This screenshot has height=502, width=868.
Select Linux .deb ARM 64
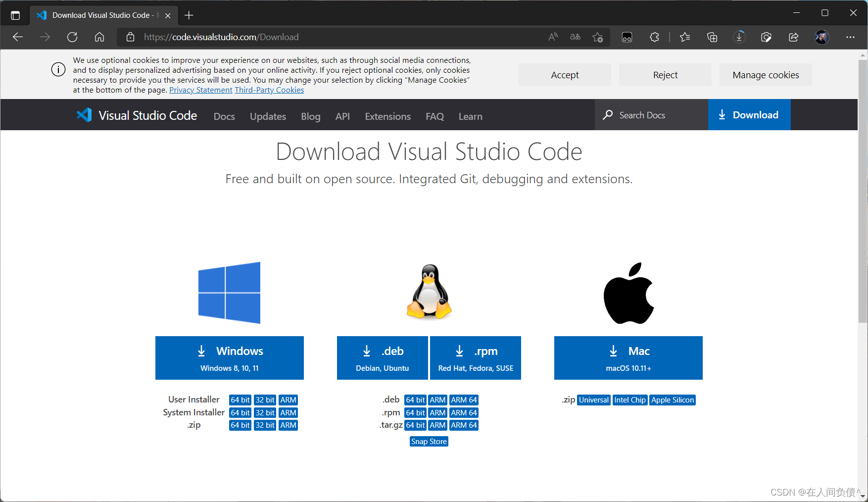(x=464, y=400)
